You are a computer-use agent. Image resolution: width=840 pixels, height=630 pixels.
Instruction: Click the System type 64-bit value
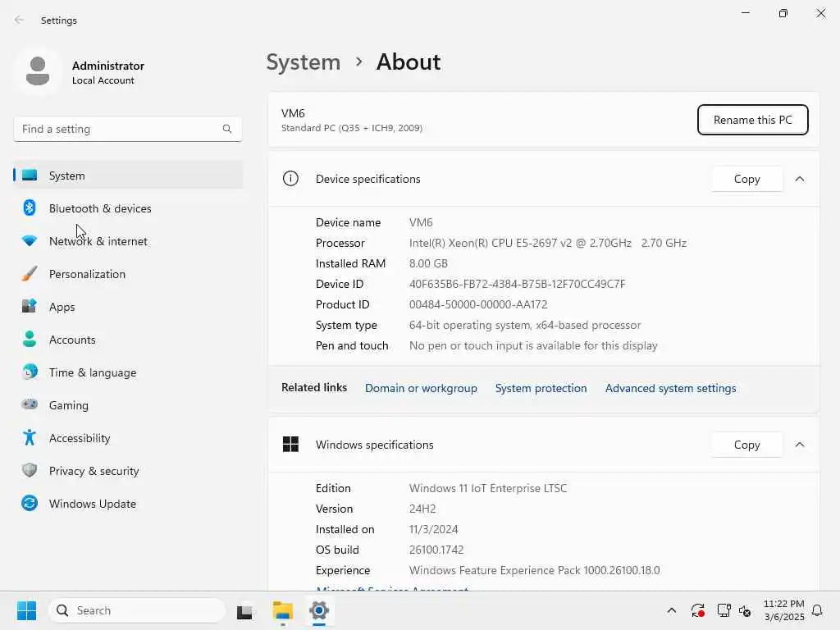click(524, 325)
